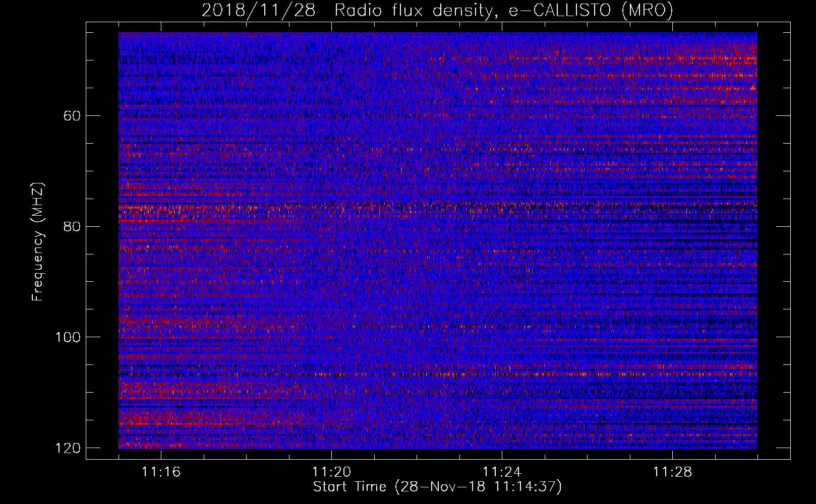This screenshot has height=504, width=816.
Task: Click the 120 frequency tick label
Action: coord(68,448)
